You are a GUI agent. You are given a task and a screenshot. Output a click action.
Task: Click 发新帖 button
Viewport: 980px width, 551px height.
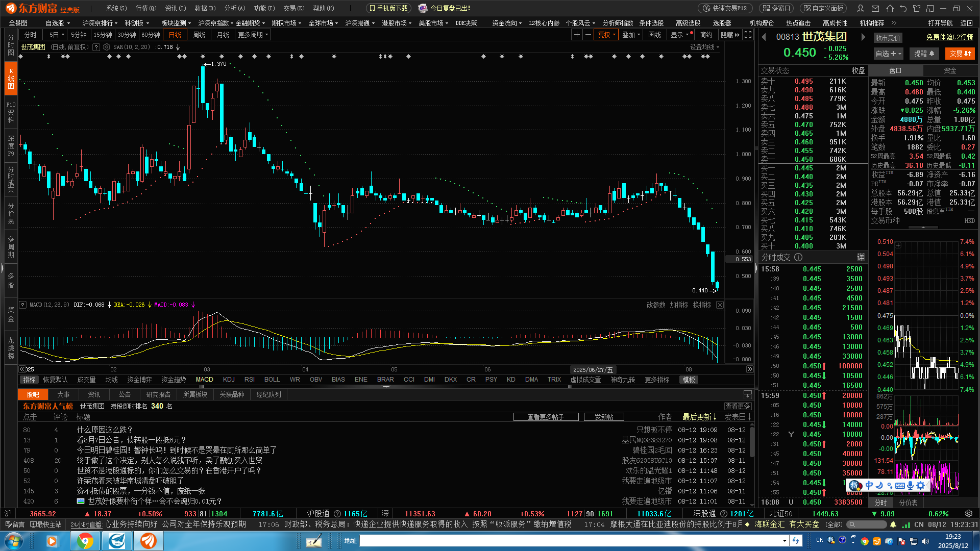click(604, 417)
